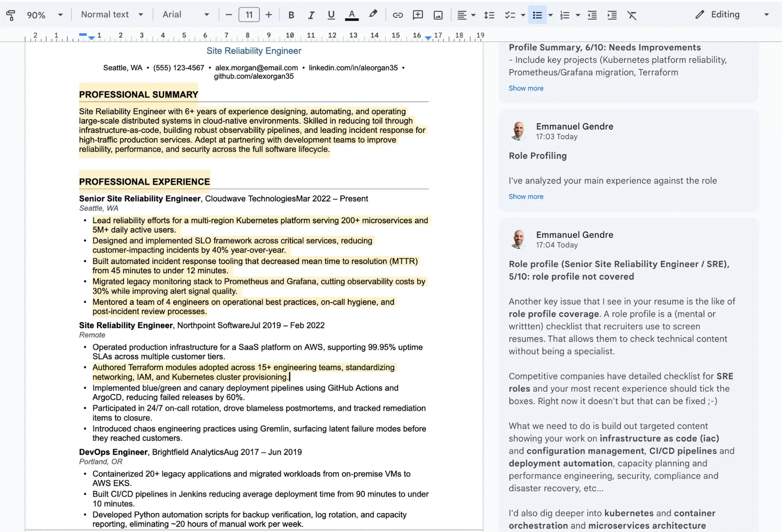
Task: Click Emmanuel Gendre's 17:03 comment avatar
Action: 519,131
